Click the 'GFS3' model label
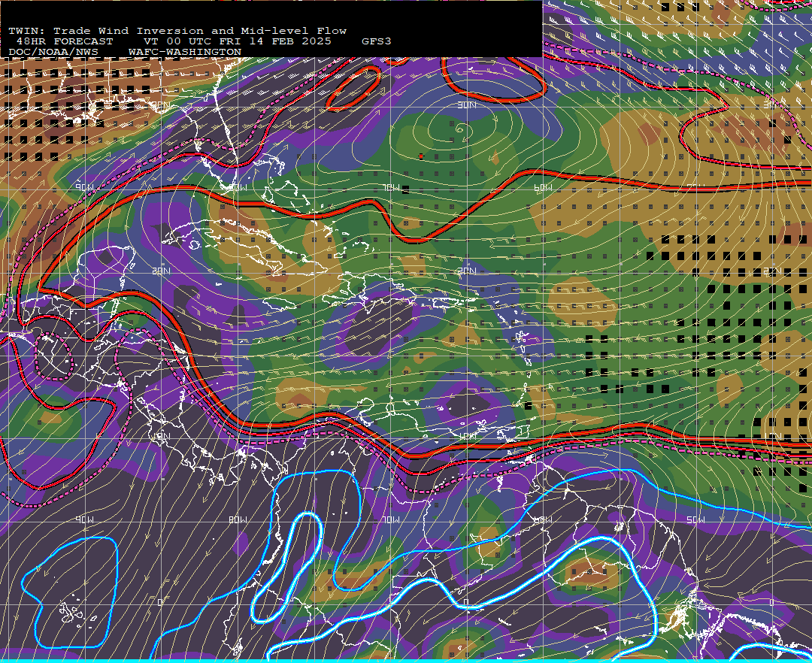The width and height of the screenshot is (812, 663). point(376,41)
